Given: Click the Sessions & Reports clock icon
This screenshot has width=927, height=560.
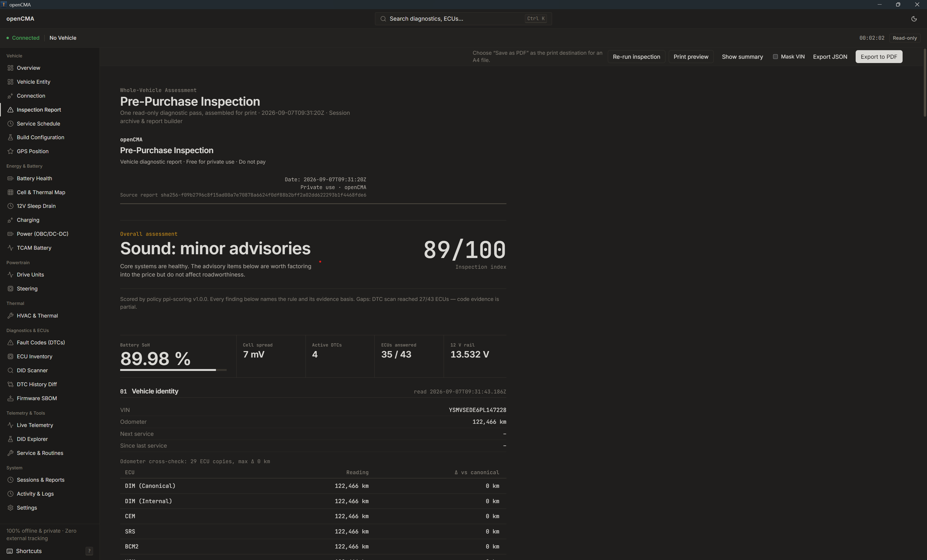Looking at the screenshot, I should [x=10, y=480].
